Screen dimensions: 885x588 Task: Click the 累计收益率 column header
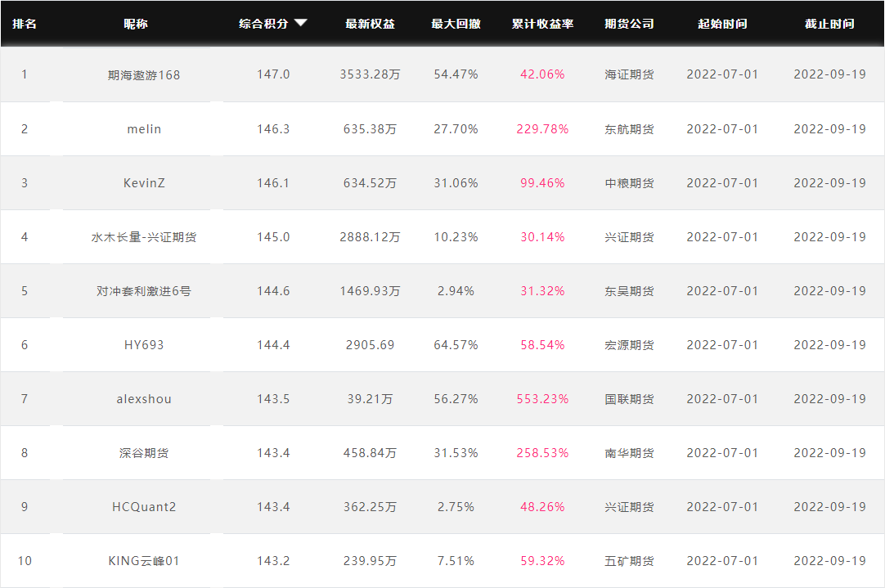coord(542,24)
